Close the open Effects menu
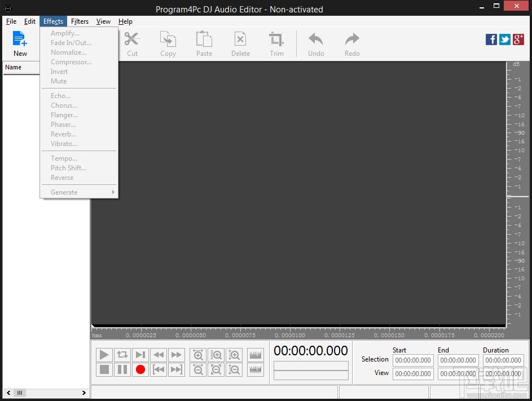Viewport: 532px width, 401px height. tap(53, 21)
